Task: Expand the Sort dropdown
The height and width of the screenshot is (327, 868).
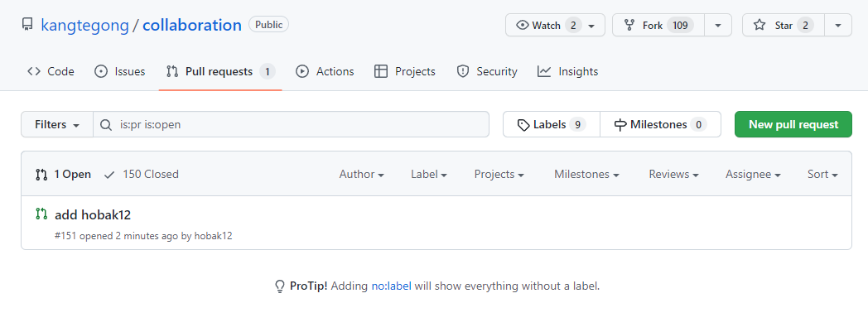Action: coord(822,175)
